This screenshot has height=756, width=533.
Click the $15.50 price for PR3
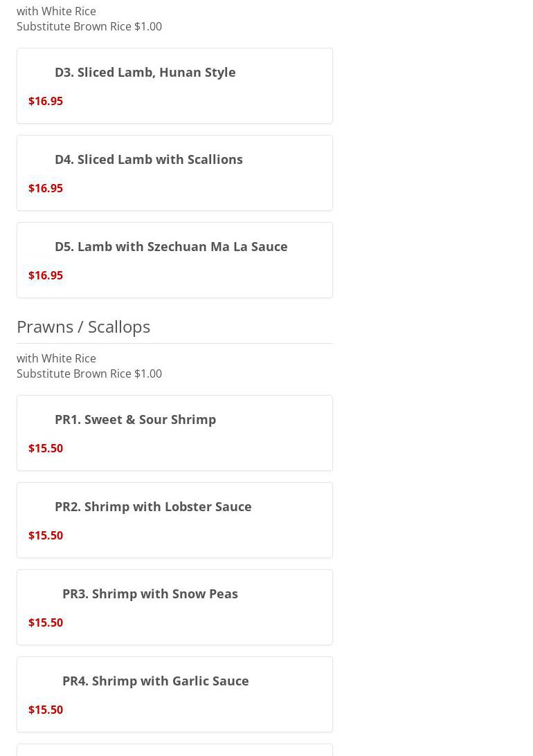tap(46, 623)
